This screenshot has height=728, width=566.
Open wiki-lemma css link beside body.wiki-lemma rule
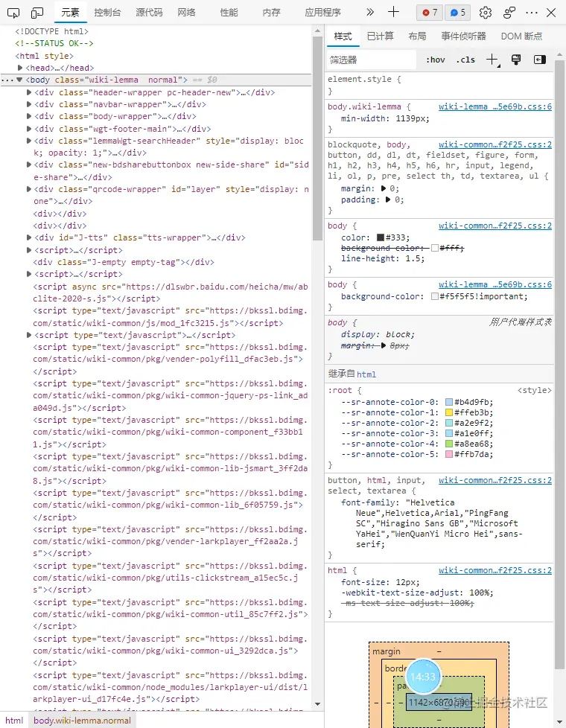(495, 106)
